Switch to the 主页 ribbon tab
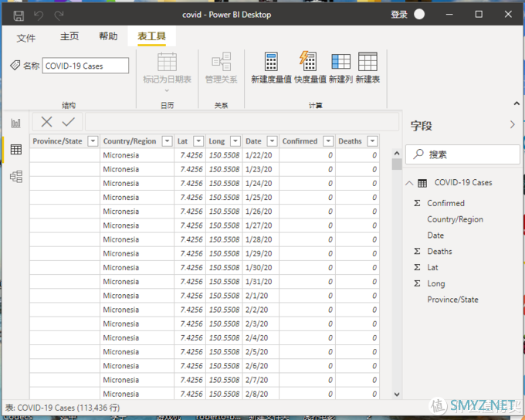Image resolution: width=525 pixels, height=420 pixels. [x=69, y=36]
